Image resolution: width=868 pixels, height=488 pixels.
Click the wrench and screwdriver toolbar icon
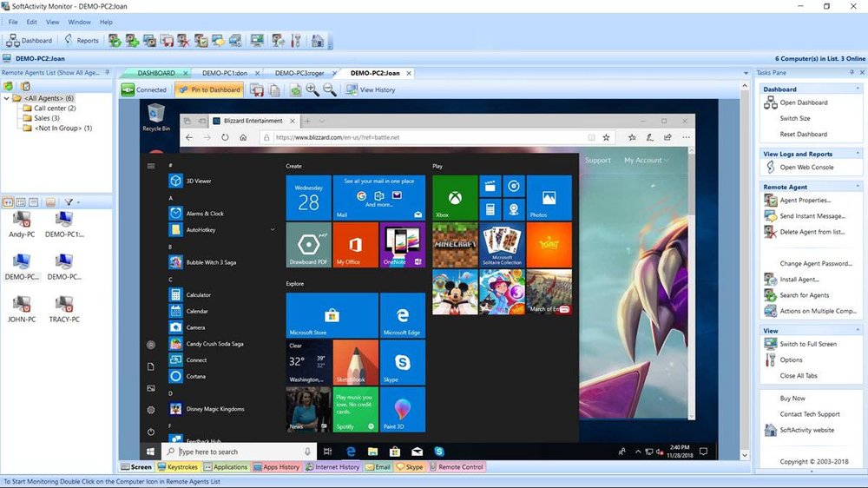tap(296, 41)
